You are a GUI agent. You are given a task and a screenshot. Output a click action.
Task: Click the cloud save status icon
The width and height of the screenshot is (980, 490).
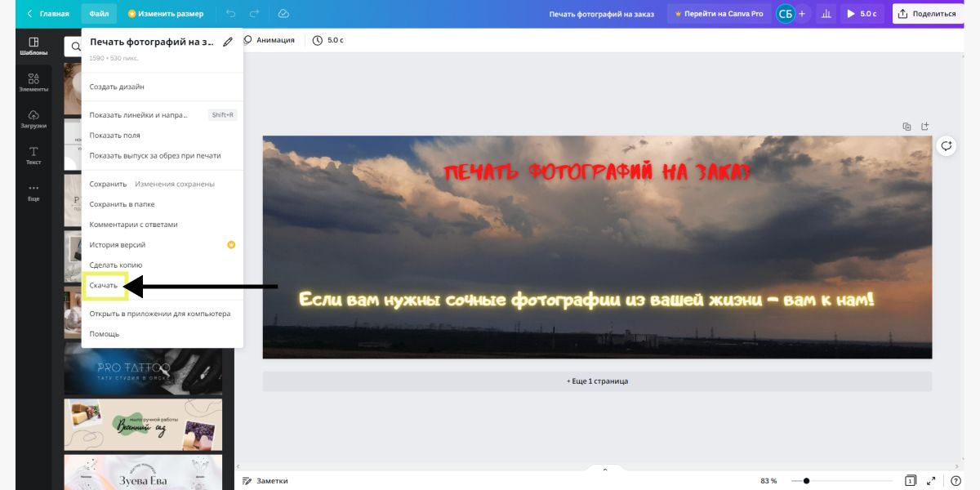pyautogui.click(x=283, y=14)
